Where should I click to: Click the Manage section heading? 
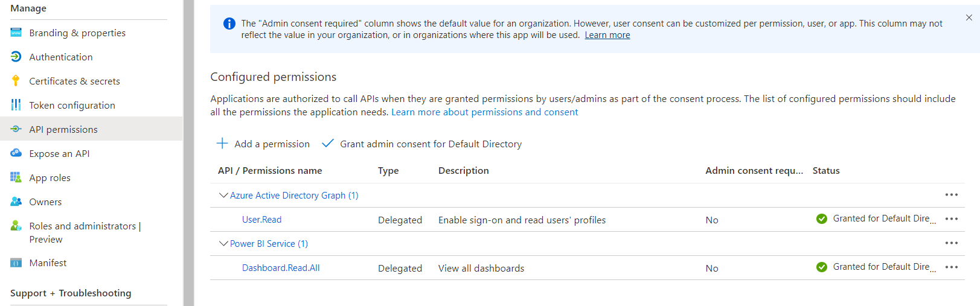[28, 8]
